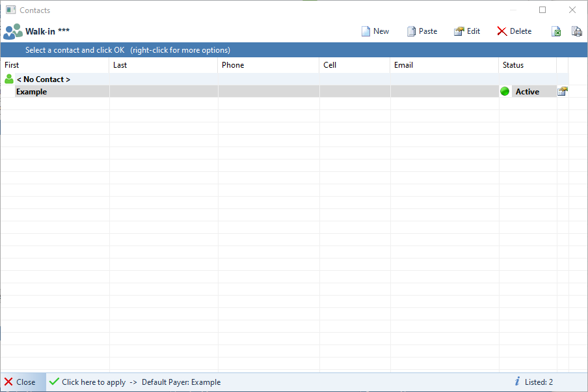Image resolution: width=588 pixels, height=392 pixels.
Task: Click the info icon beside Listed
Action: (517, 382)
